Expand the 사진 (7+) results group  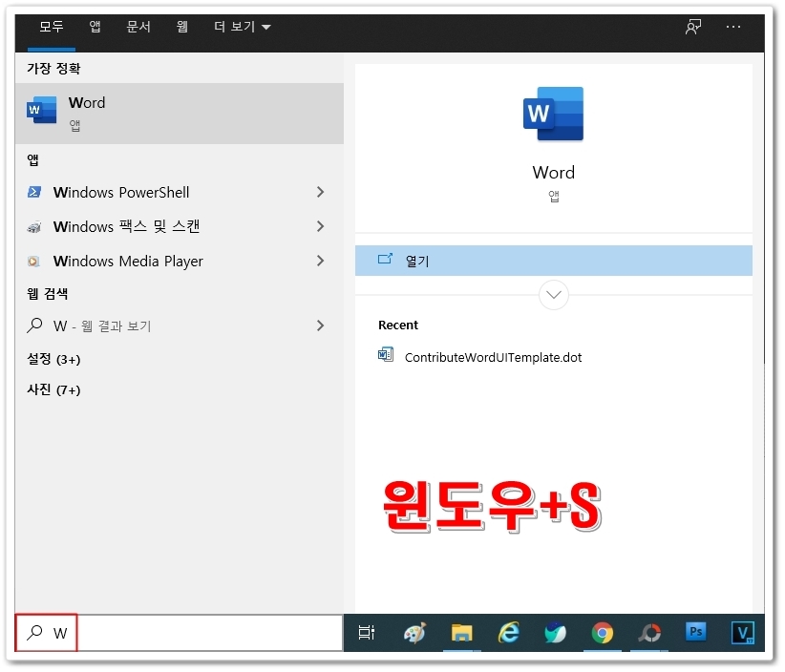pyautogui.click(x=53, y=389)
